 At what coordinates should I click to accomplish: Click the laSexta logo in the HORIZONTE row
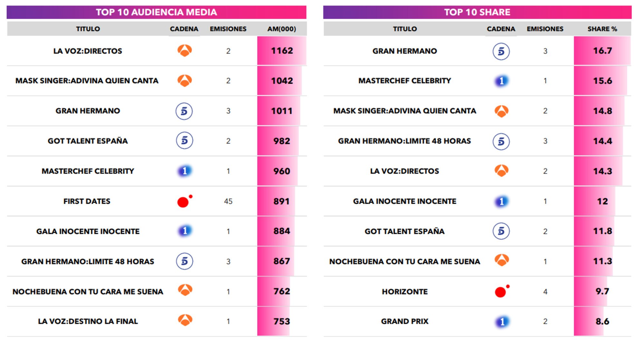[x=501, y=291]
